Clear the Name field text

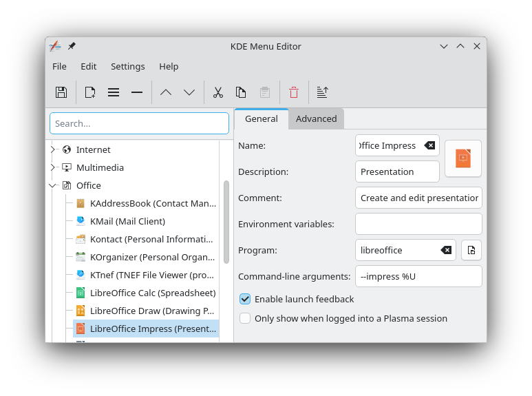(429, 145)
